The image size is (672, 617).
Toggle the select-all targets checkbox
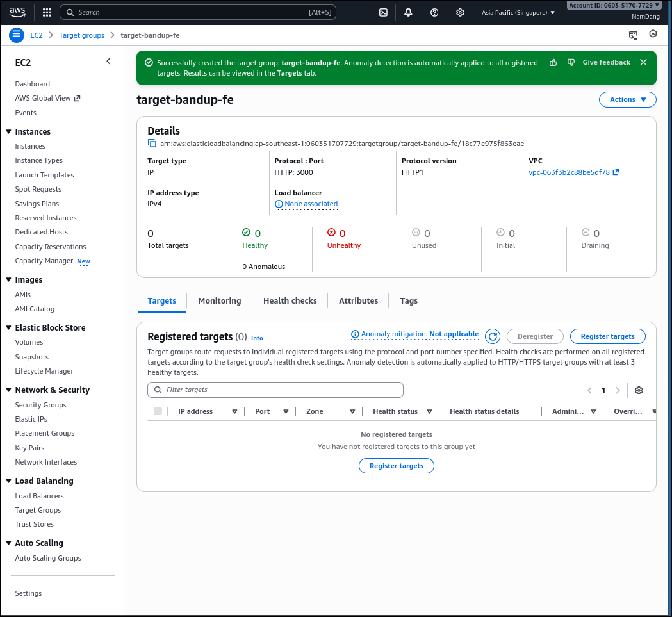[158, 411]
